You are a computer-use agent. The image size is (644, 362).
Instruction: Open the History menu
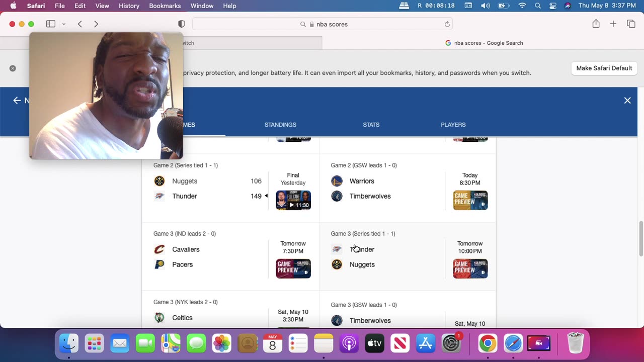[129, 6]
